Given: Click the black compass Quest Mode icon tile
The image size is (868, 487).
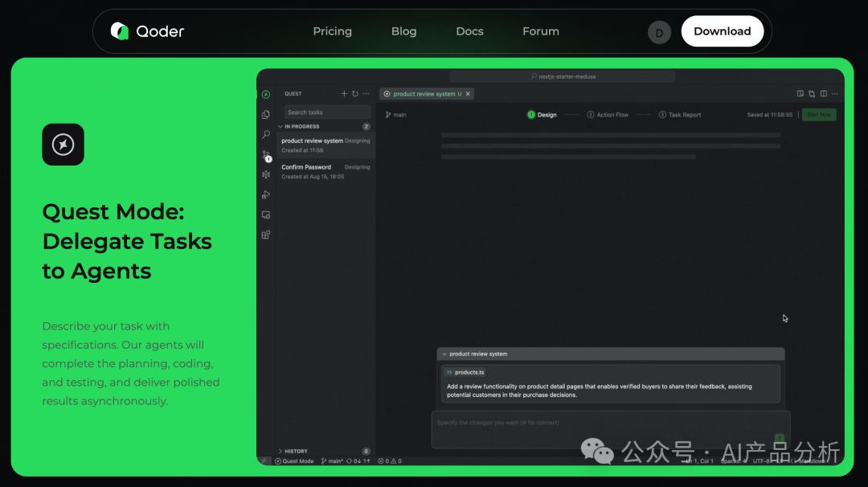Looking at the screenshot, I should tap(63, 145).
